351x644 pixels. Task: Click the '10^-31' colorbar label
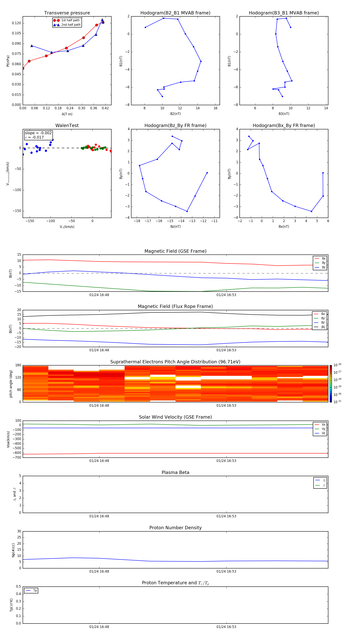point(337,402)
